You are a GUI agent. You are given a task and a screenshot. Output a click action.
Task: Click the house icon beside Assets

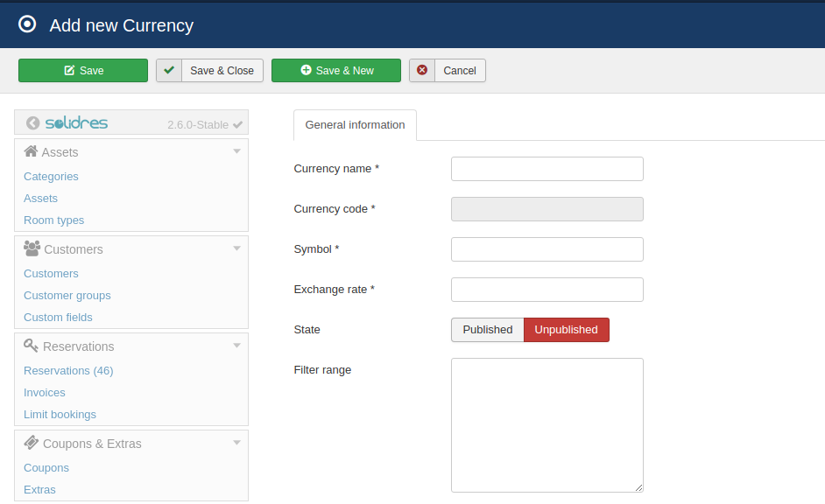click(31, 151)
